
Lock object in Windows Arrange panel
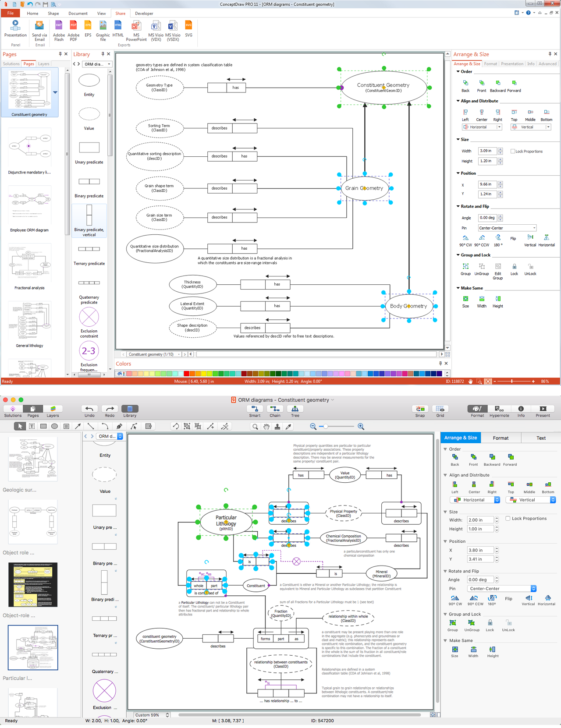[514, 269]
